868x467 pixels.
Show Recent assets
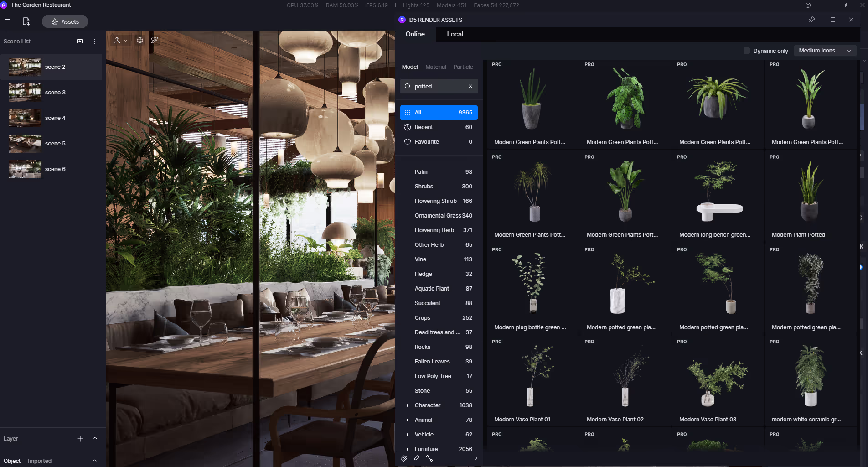click(439, 127)
